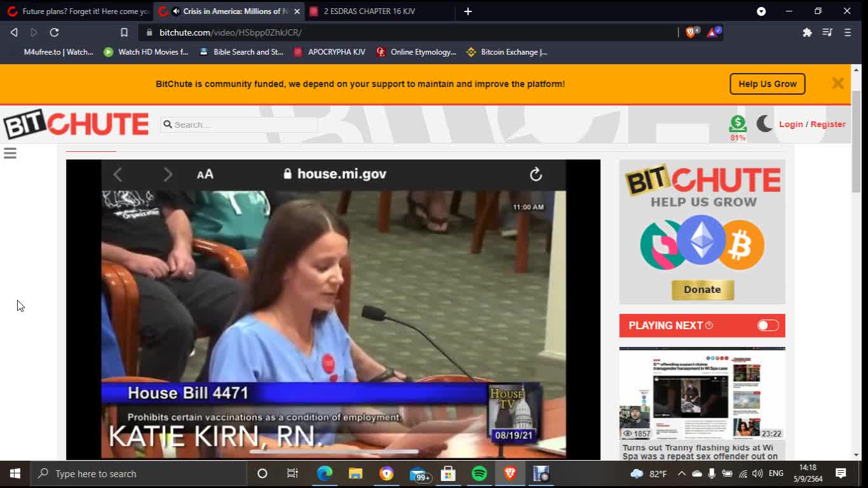
Task: Click the BitChute search field
Action: (x=239, y=125)
